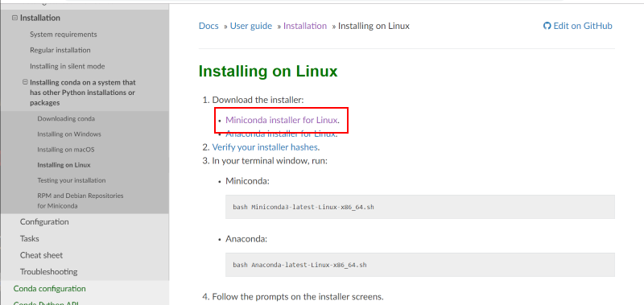Open the Docs breadcrumb link

pyautogui.click(x=208, y=26)
